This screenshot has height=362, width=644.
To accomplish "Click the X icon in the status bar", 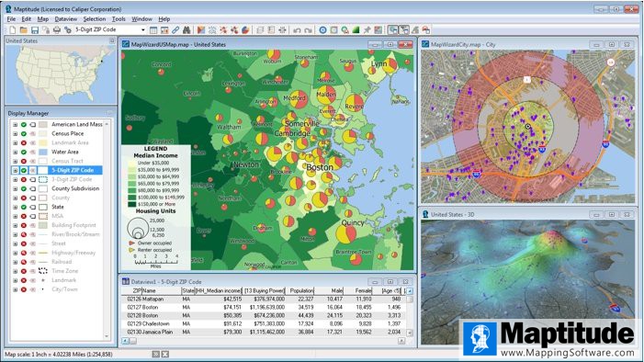I will click(165, 354).
